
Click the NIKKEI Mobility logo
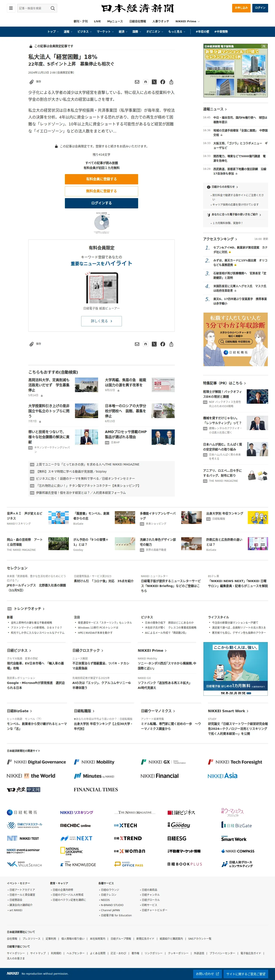[94, 762]
